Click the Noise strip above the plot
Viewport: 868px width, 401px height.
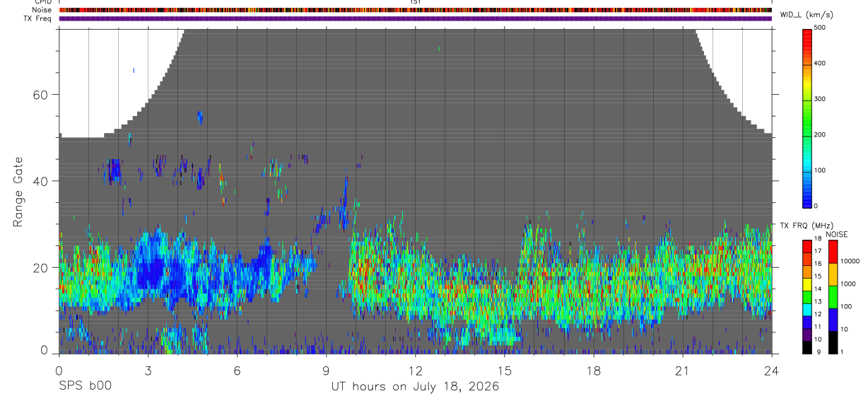pos(416,10)
